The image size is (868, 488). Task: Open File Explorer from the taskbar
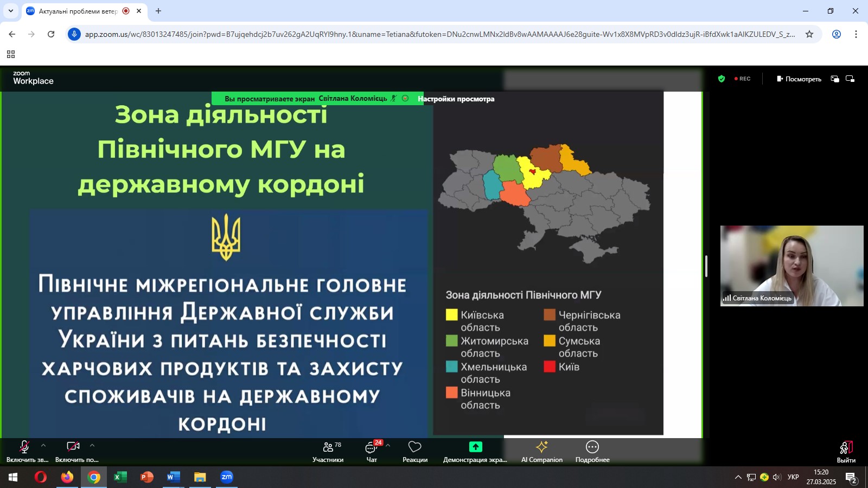(x=200, y=477)
